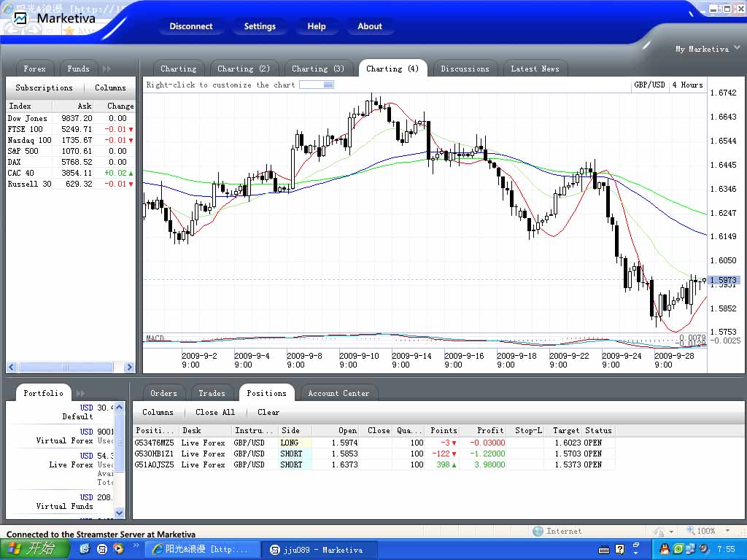747x560 pixels.
Task: Open the GBP/USD instrument selector
Action: pos(649,85)
